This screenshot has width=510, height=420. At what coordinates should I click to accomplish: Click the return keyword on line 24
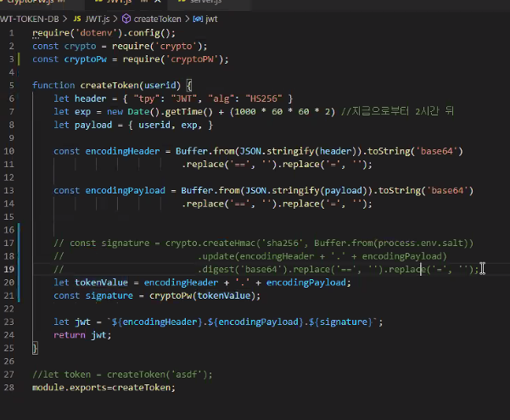(x=70, y=335)
